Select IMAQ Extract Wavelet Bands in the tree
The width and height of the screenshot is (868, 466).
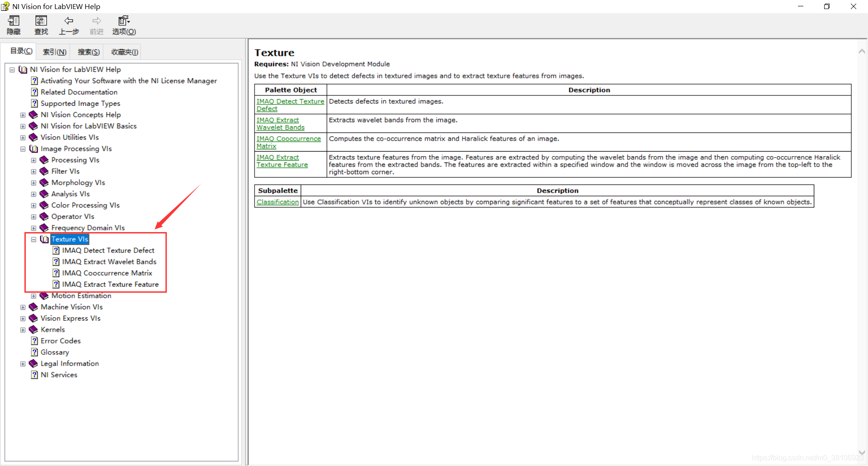109,262
